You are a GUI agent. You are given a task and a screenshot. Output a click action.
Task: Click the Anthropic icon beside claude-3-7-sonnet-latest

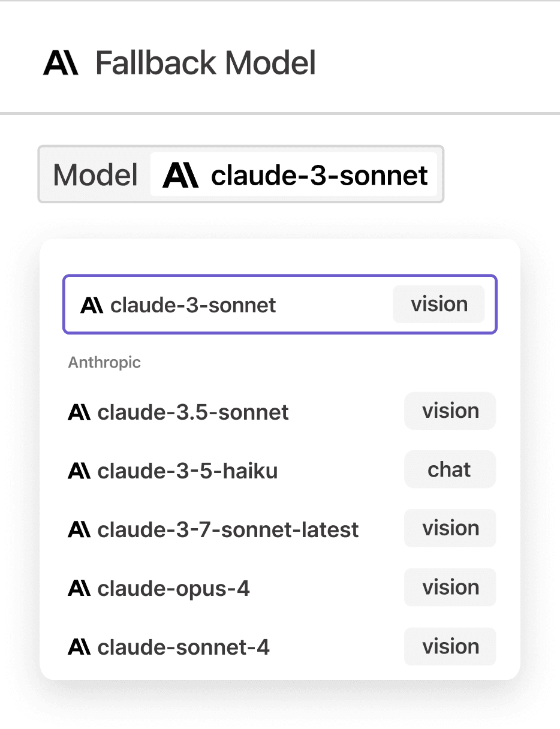[x=79, y=530]
